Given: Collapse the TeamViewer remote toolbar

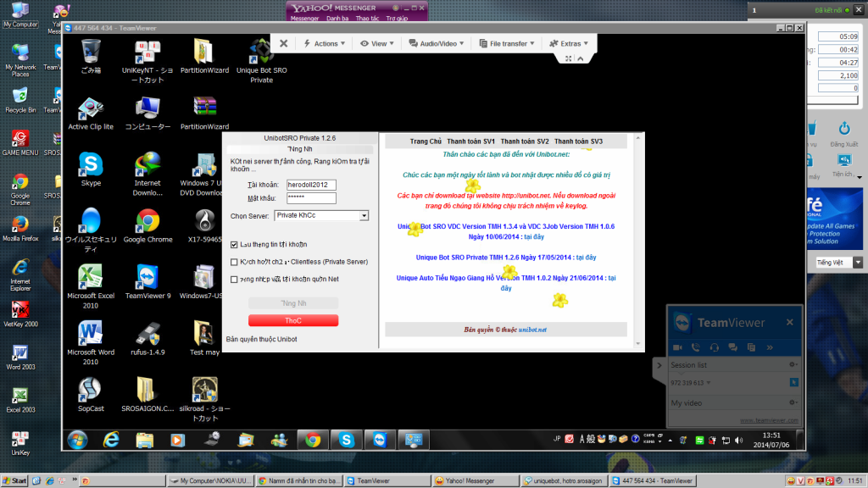Looking at the screenshot, I should tap(581, 58).
